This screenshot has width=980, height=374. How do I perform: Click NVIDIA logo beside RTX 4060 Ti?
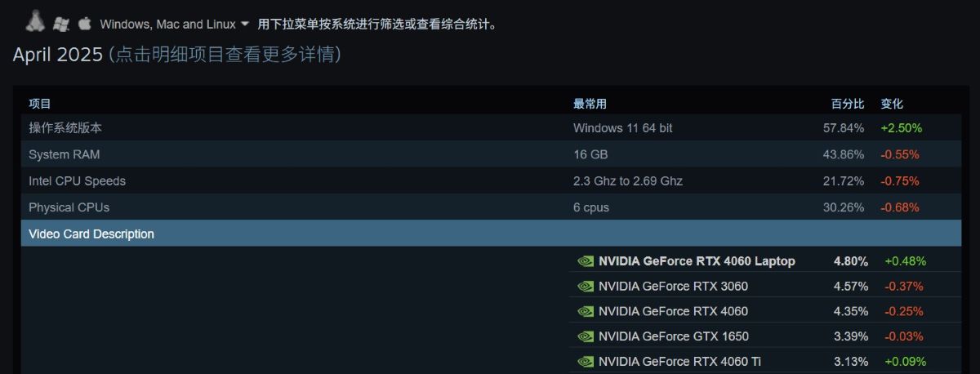[586, 362]
